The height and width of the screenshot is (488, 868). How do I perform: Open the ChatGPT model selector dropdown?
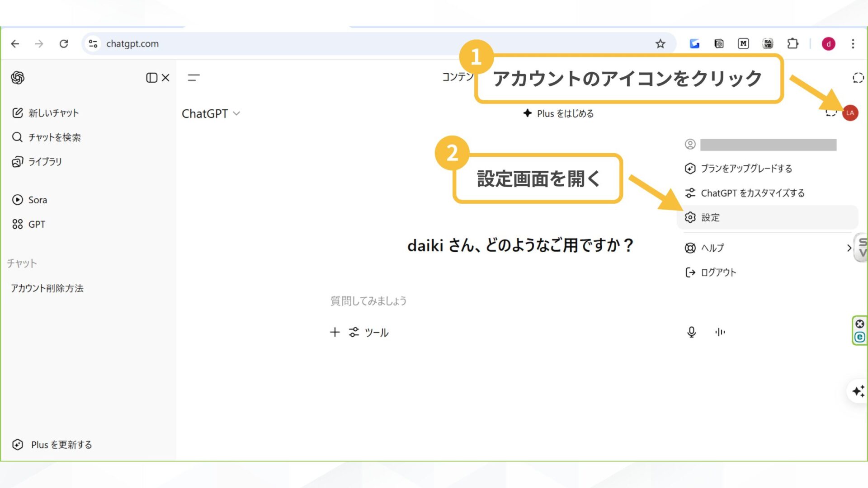212,113
